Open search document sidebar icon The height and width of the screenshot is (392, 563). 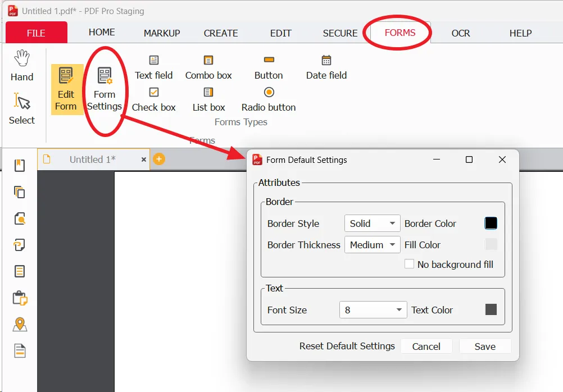click(x=20, y=218)
